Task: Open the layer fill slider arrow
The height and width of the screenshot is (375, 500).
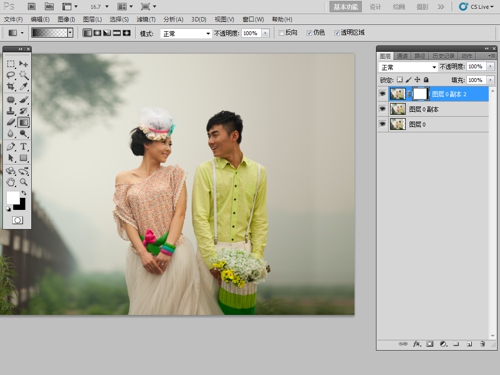Action: [490, 80]
